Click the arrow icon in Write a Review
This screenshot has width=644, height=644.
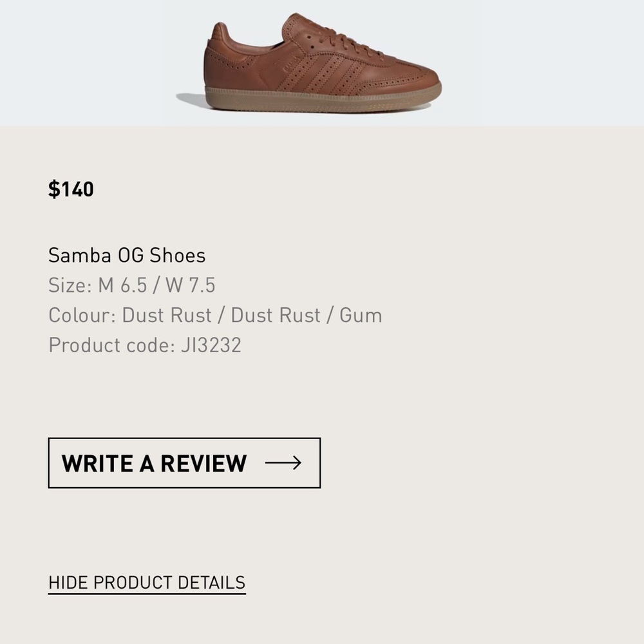point(283,463)
